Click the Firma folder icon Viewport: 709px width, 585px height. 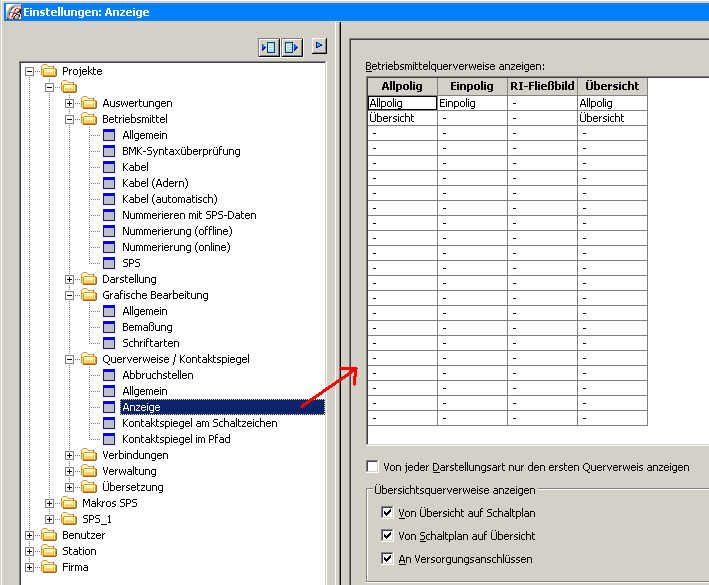click(x=49, y=567)
